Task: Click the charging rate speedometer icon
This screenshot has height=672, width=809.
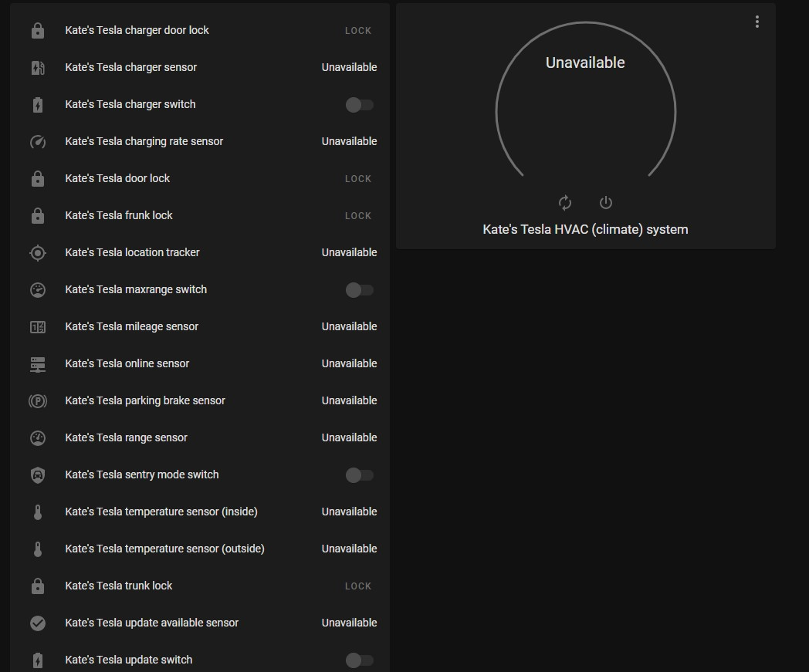Action: click(x=38, y=142)
